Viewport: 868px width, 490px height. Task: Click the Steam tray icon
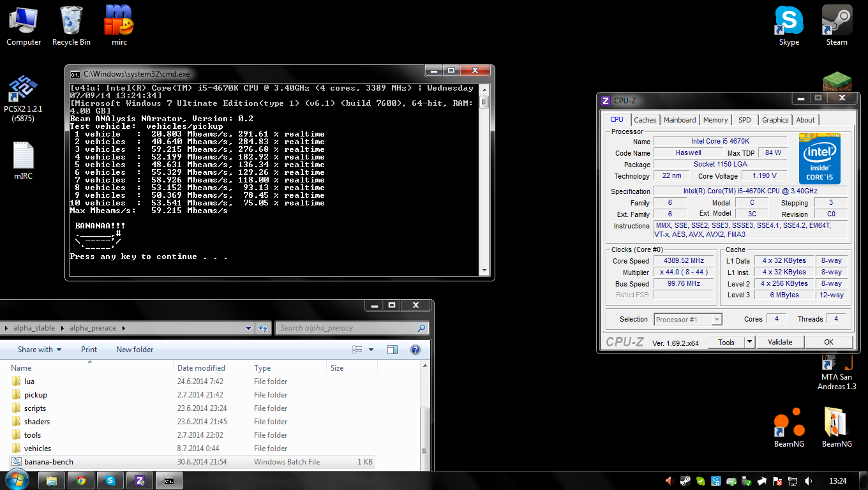pos(685,481)
